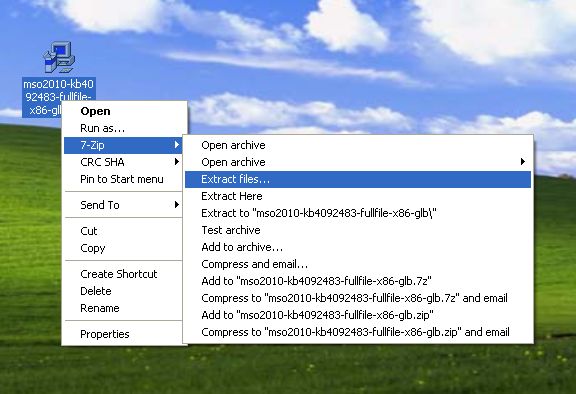Choose Copy from the context menu

coord(123,248)
